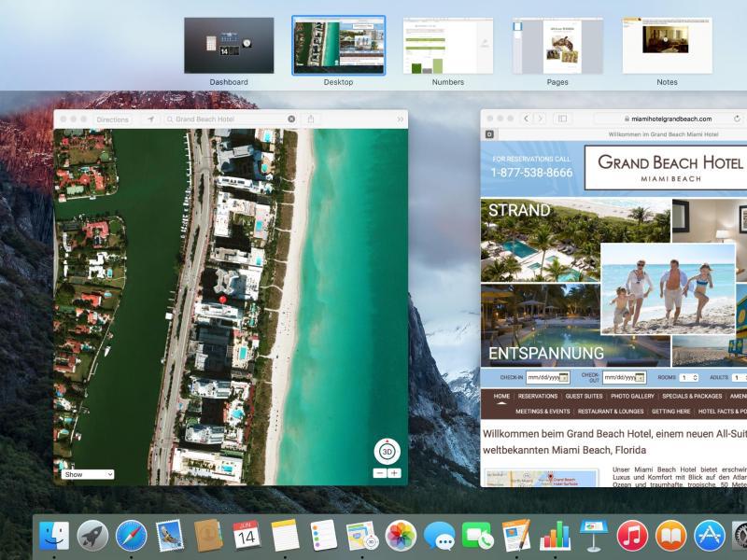Click the small map thumbnail on hotel page
The height and width of the screenshot is (560, 747).
point(542,478)
